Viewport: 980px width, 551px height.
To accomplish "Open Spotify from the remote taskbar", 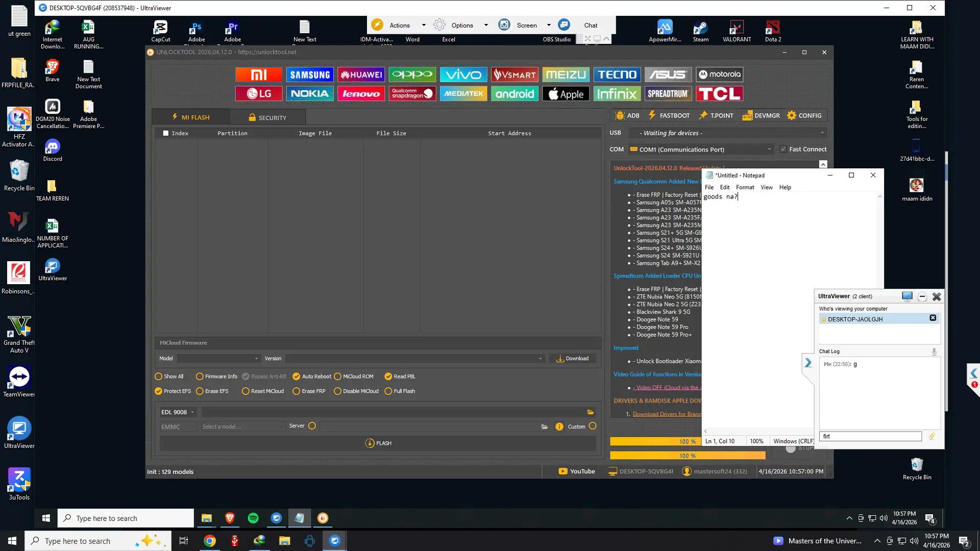I will [253, 518].
